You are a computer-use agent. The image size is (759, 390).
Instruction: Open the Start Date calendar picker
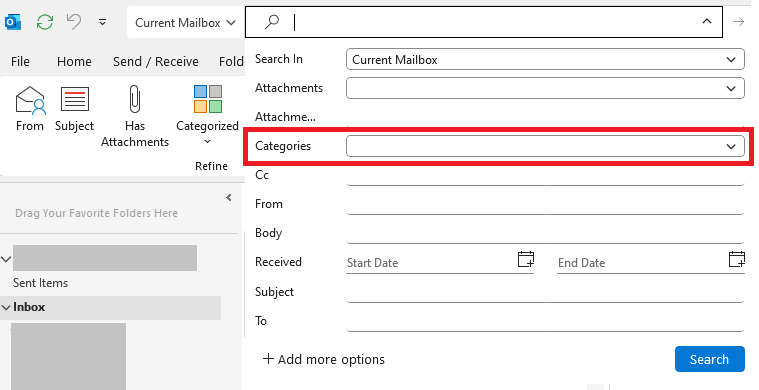point(526,259)
